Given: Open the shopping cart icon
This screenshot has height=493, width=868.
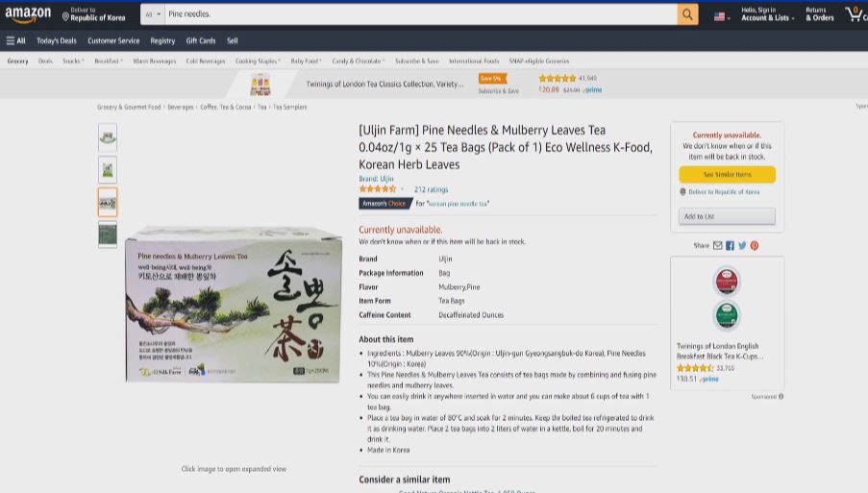Looking at the screenshot, I should 855,13.
